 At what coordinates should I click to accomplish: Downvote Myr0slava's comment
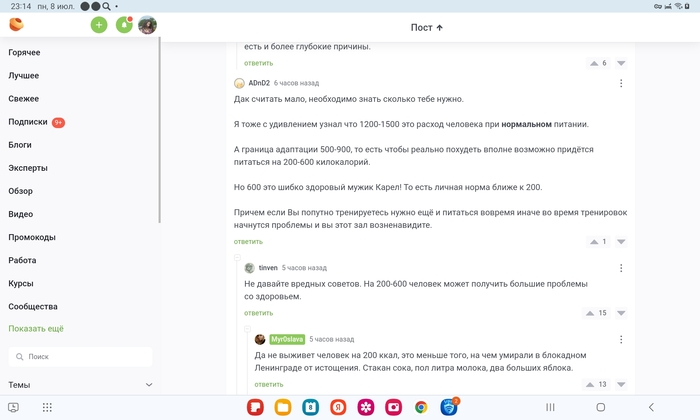[621, 385]
